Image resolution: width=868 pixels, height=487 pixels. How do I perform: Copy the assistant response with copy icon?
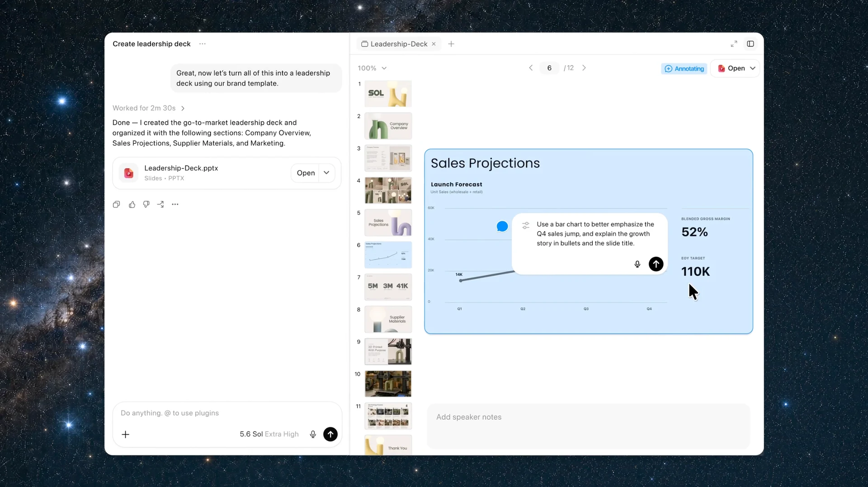click(116, 204)
